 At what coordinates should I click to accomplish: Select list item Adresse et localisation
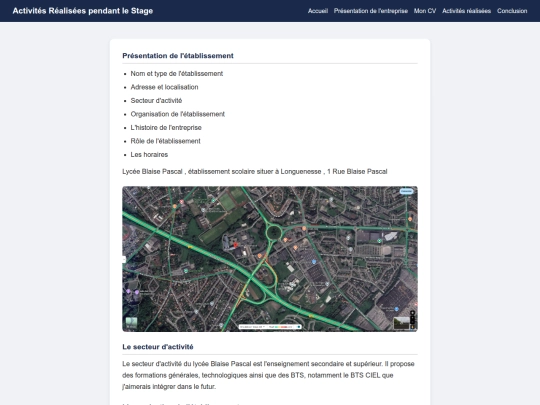click(x=164, y=87)
